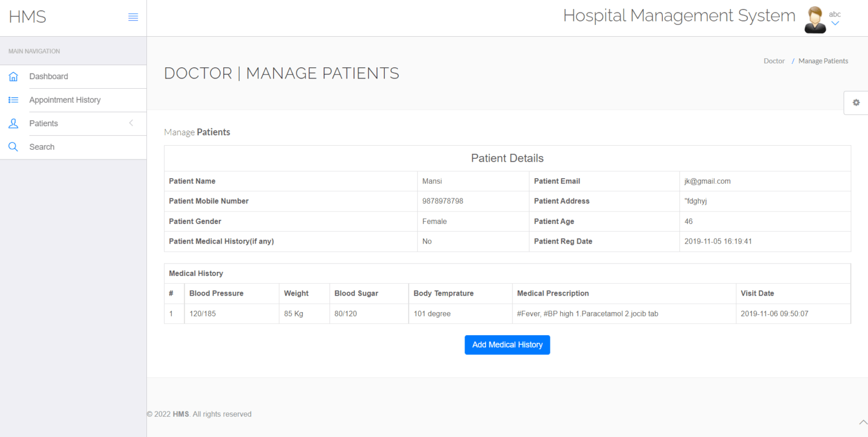Viewport: 868px width, 437px height.
Task: Expand the Patients submenu chevron
Action: (x=131, y=123)
